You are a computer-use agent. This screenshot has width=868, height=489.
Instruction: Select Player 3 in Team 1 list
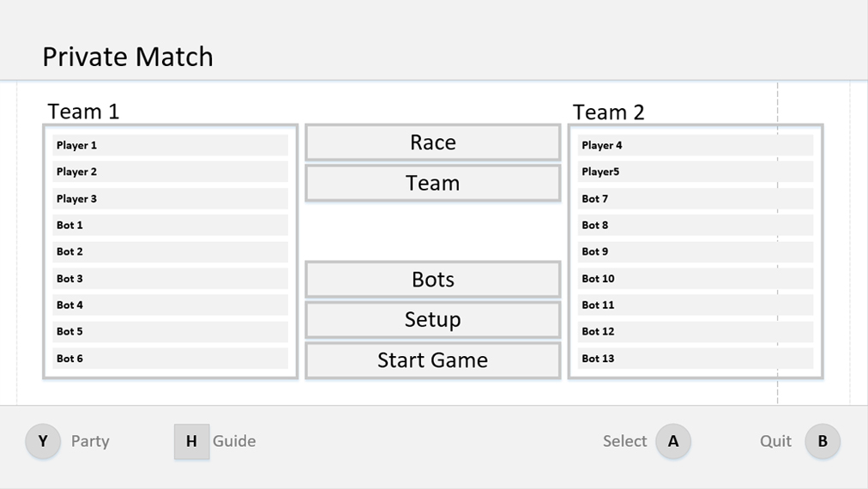point(170,198)
